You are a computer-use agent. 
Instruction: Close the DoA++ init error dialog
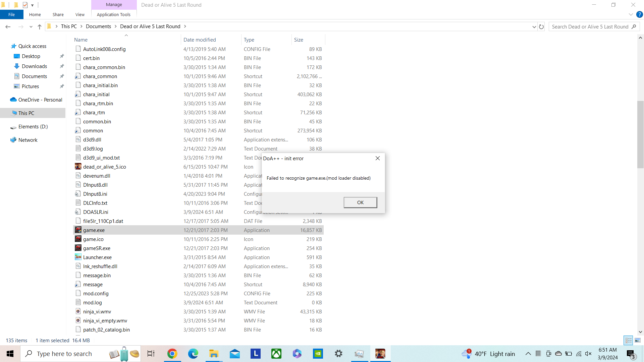pyautogui.click(x=378, y=158)
